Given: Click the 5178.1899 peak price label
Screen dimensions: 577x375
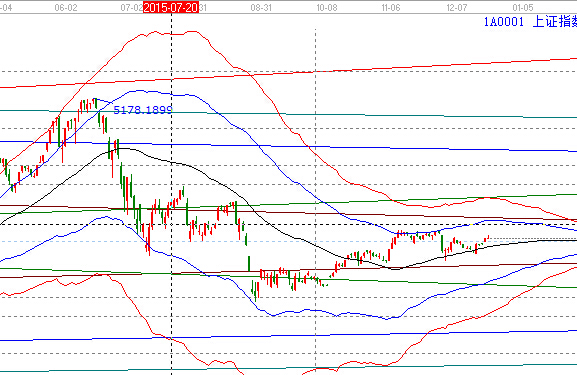Looking at the screenshot, I should click(x=143, y=110).
